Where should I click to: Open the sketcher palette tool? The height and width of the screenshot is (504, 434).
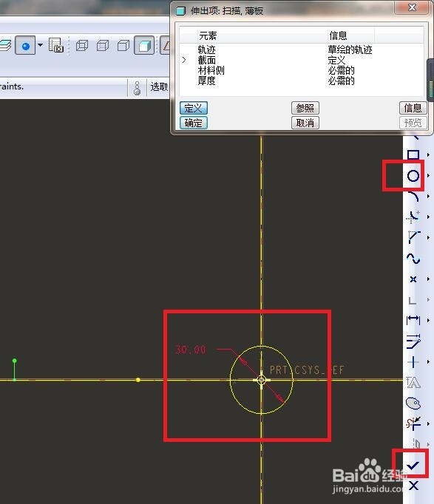click(x=413, y=403)
